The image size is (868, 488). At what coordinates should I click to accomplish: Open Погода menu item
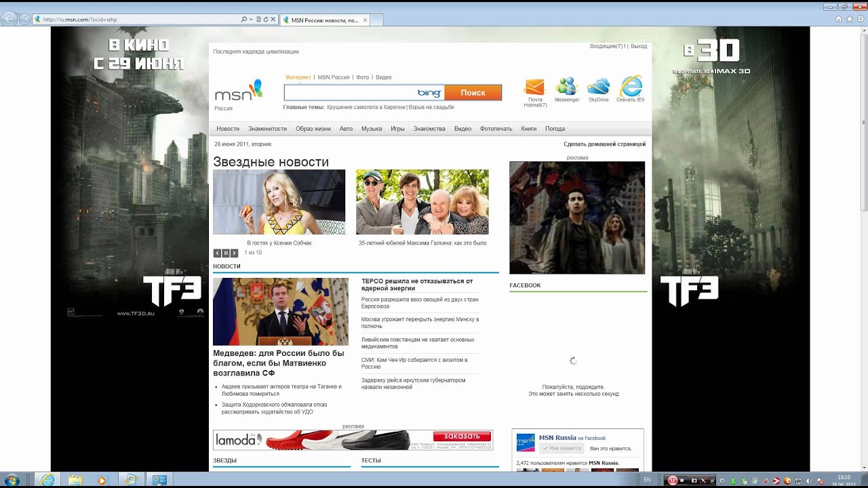(555, 129)
